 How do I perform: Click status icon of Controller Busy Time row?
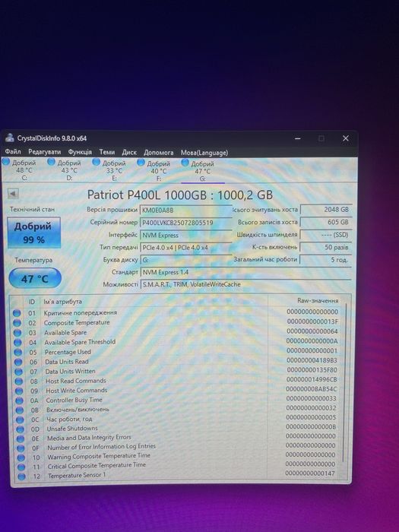[20, 401]
